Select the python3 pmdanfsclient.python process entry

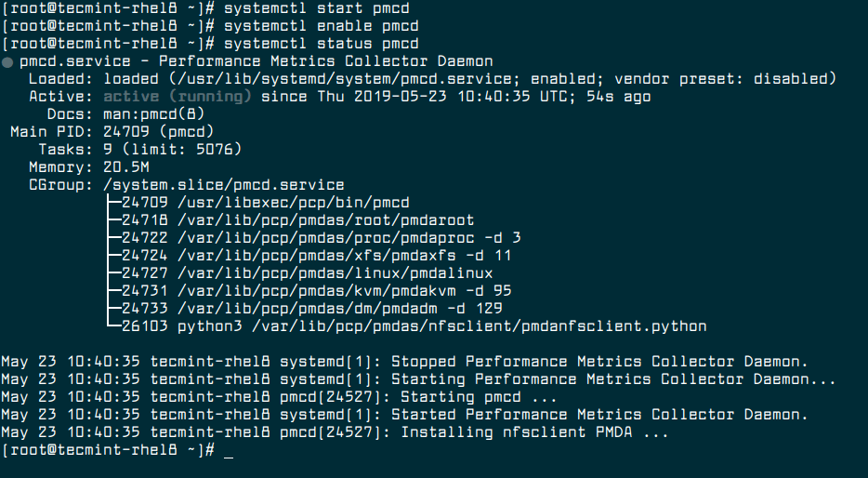coord(414,326)
